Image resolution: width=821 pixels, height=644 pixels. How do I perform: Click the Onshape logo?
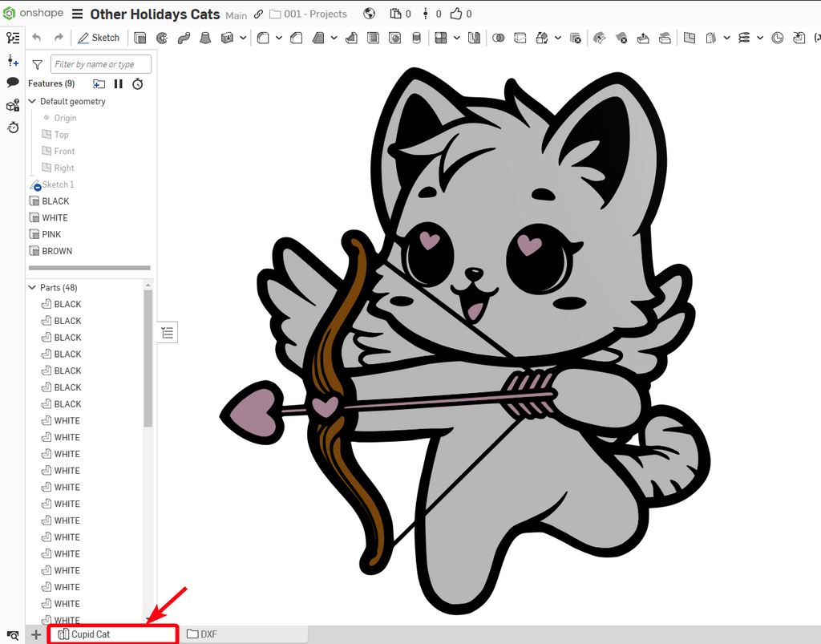coord(34,13)
